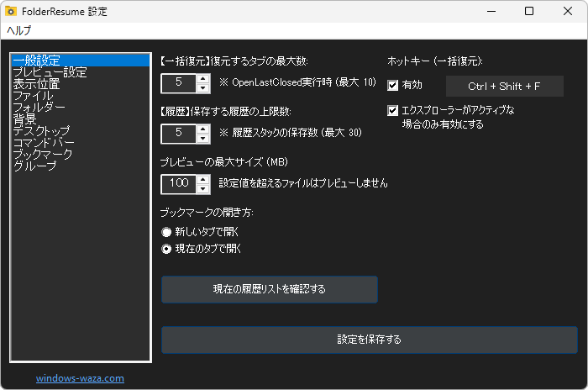Open the windows-waza.com link
The image size is (588, 390).
(x=80, y=378)
